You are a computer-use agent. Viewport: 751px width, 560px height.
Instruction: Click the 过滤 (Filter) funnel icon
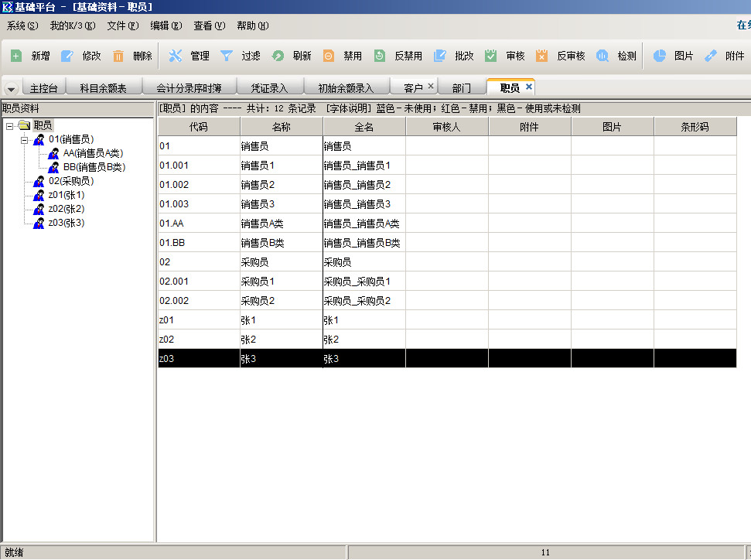[227, 56]
